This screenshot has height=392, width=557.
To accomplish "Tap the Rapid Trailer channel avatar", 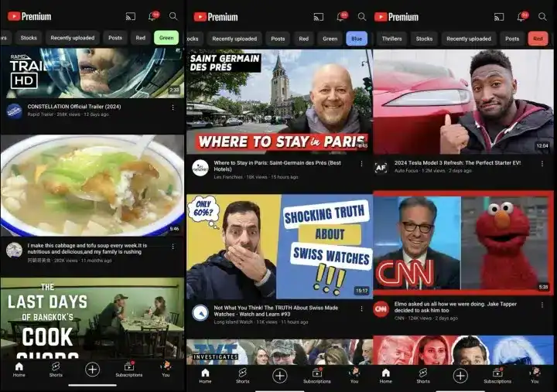I will click(14, 111).
